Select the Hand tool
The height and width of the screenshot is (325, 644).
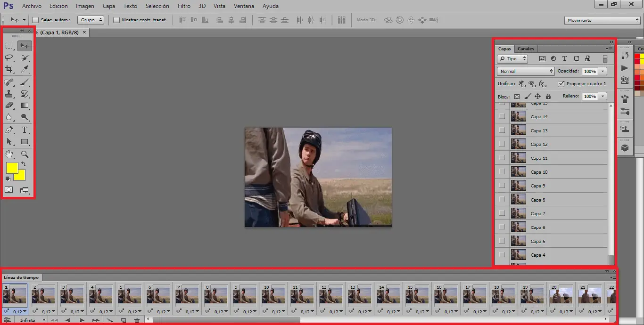9,154
